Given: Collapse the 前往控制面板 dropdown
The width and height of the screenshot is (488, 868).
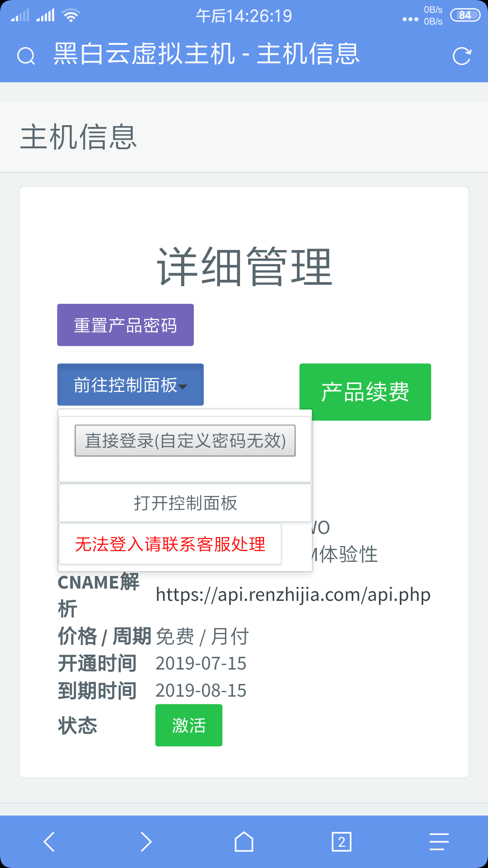Looking at the screenshot, I should 131,385.
